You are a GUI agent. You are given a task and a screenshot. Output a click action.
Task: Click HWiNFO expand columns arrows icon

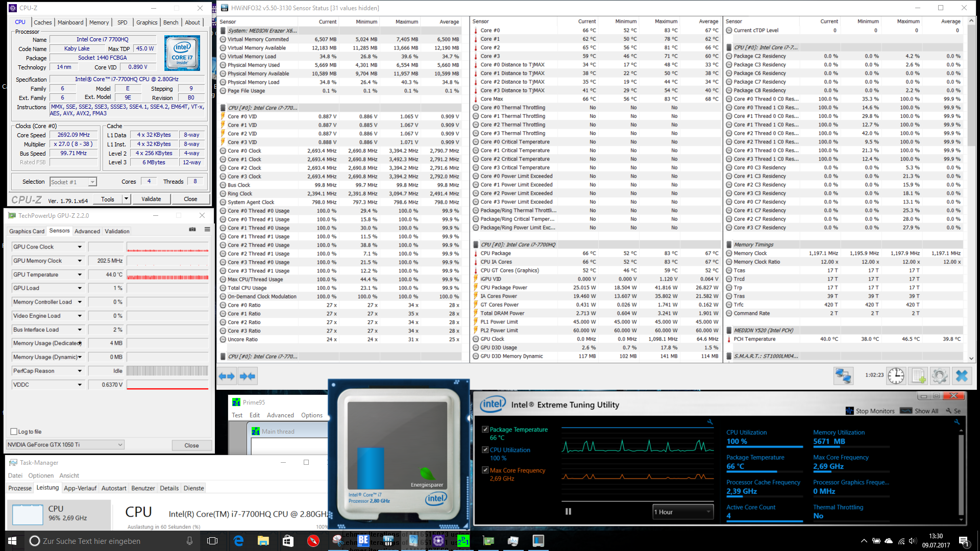click(227, 376)
